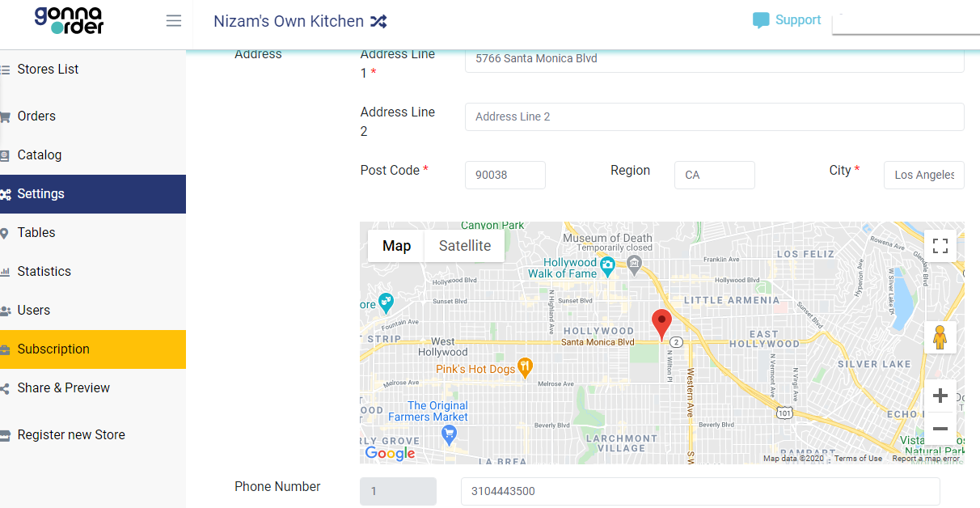Zoom in the map with plus

click(940, 396)
